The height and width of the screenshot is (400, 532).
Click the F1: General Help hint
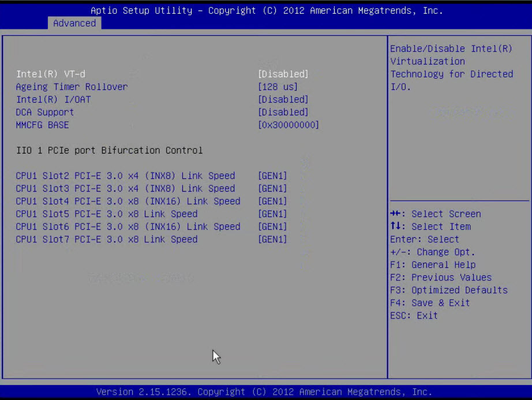pos(433,264)
